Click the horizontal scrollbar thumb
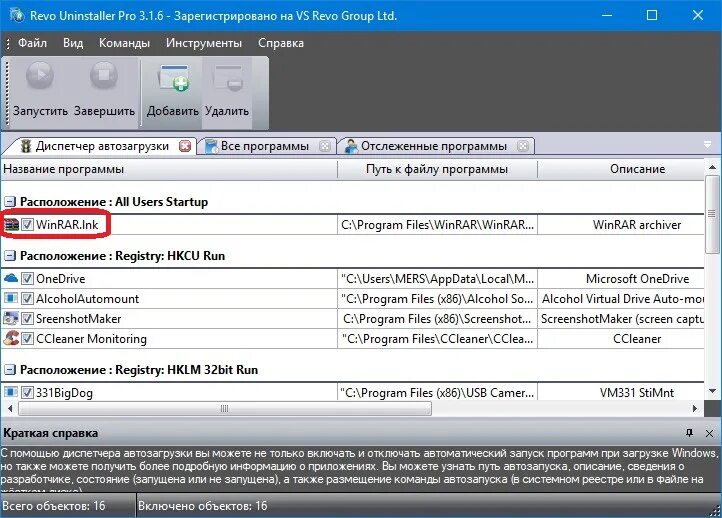The width and height of the screenshot is (722, 518). tap(225, 408)
